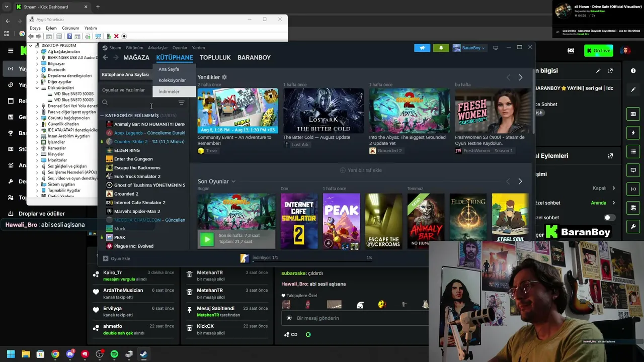The width and height of the screenshot is (644, 362).
Task: Open the TOPLULUK tab in Steam
Action: point(215,58)
